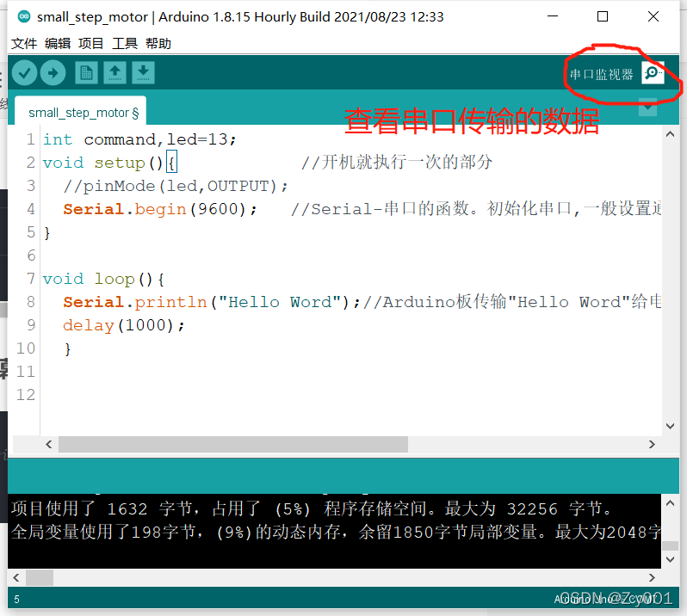The height and width of the screenshot is (616, 687).
Task: Click editor vertical scrollbar down arrow
Action: (x=670, y=426)
